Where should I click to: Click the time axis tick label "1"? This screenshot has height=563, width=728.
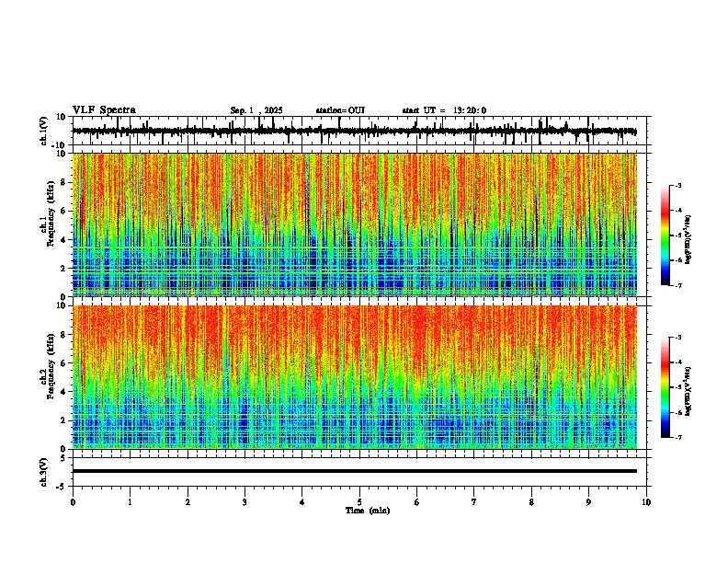coord(130,502)
